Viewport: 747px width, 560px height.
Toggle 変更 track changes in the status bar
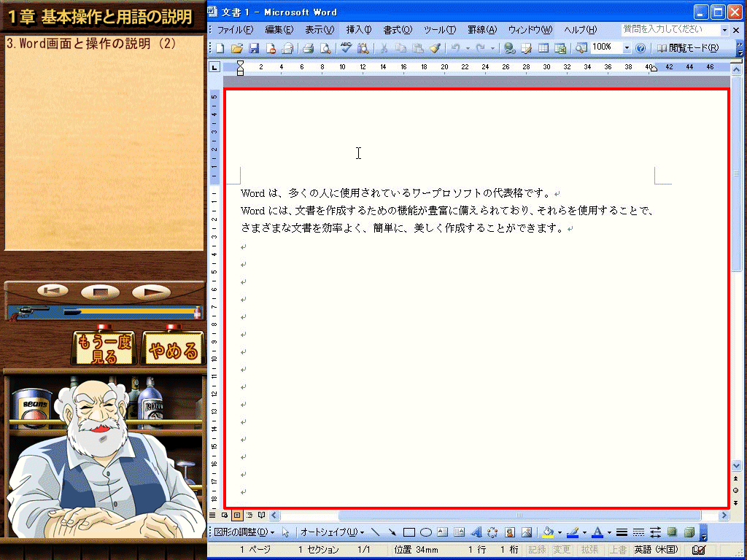[x=561, y=550]
